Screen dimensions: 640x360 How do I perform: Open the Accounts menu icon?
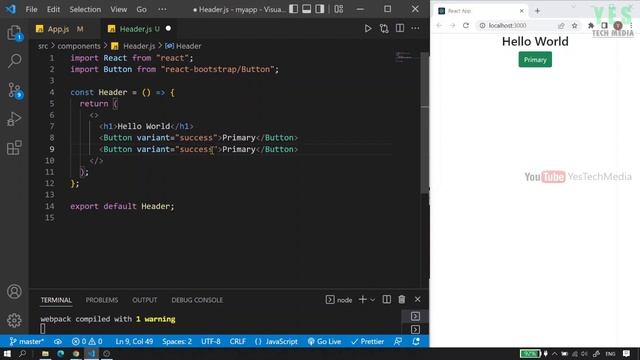point(14,291)
